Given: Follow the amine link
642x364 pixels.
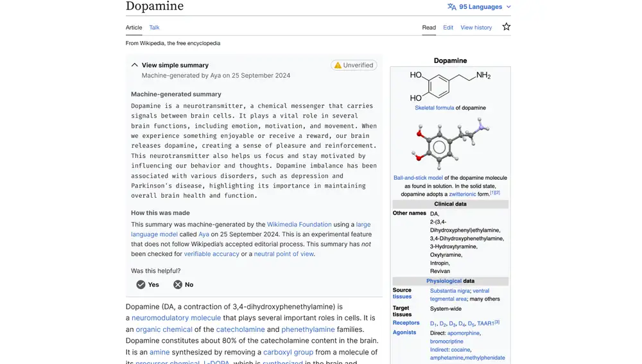Looking at the screenshot, I should [160, 352].
